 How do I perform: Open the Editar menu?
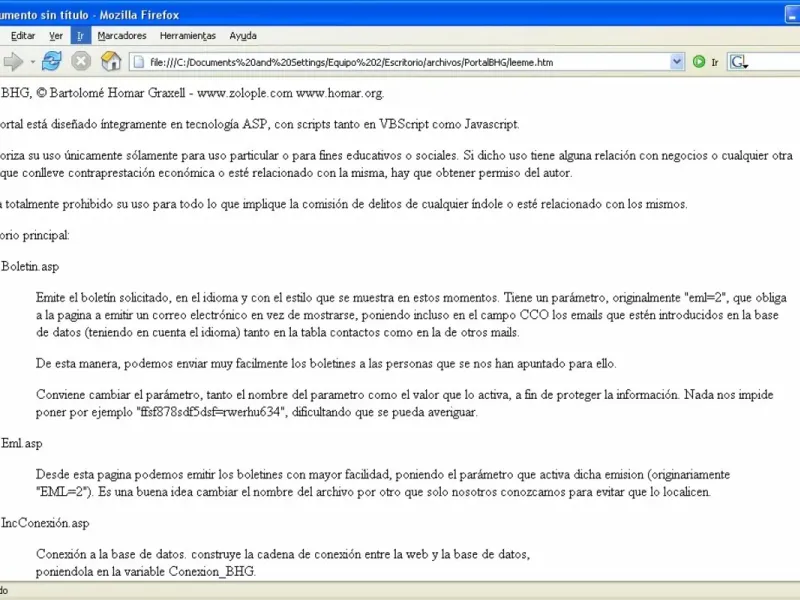[23, 36]
